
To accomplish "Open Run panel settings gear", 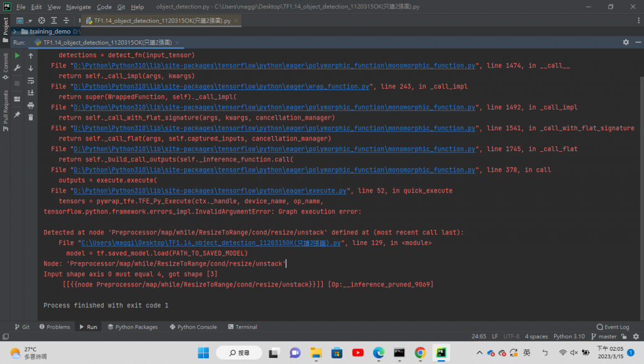I will click(626, 42).
